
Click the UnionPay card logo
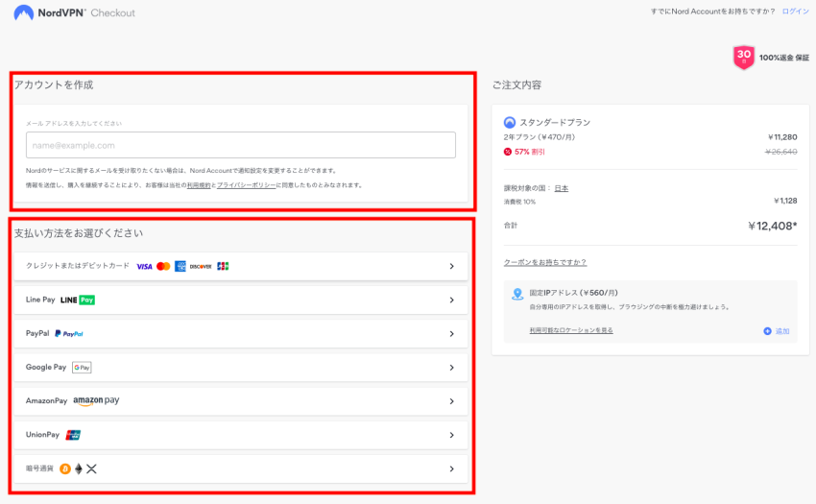[73, 435]
